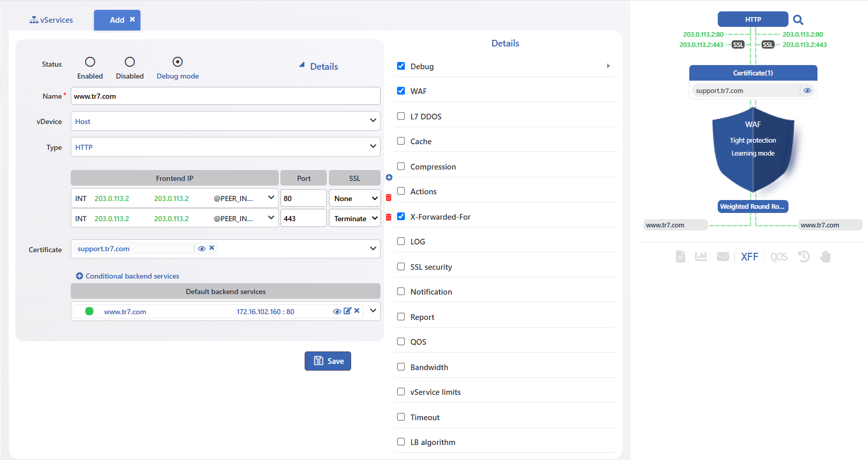Select the Add tab

tap(117, 20)
